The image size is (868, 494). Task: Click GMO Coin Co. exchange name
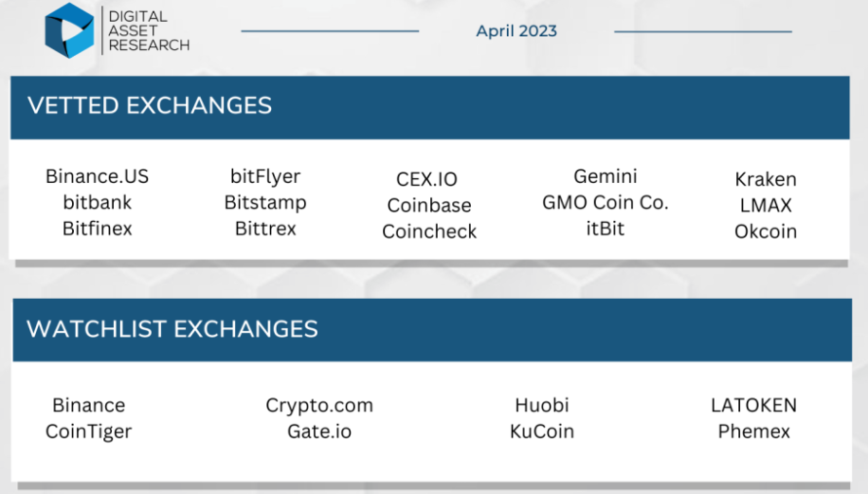click(x=606, y=202)
